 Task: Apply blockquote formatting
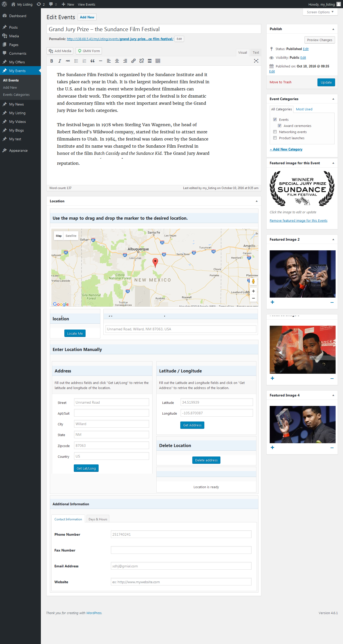point(92,61)
